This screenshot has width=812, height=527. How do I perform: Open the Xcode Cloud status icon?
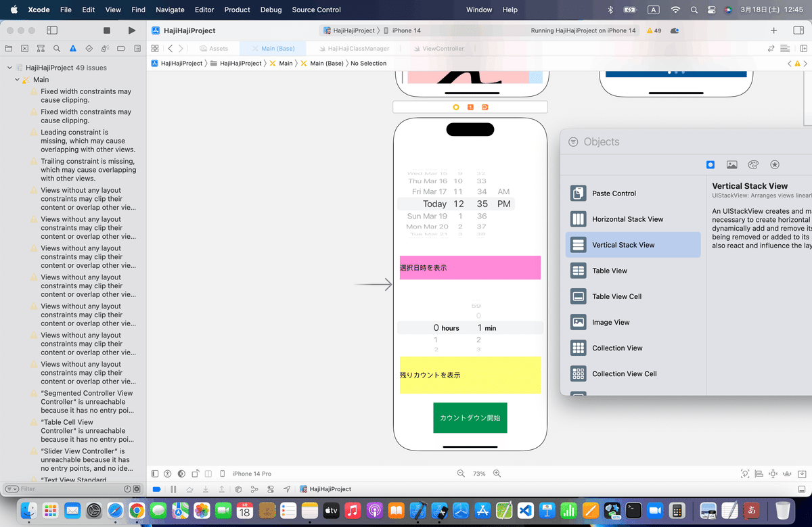click(675, 30)
